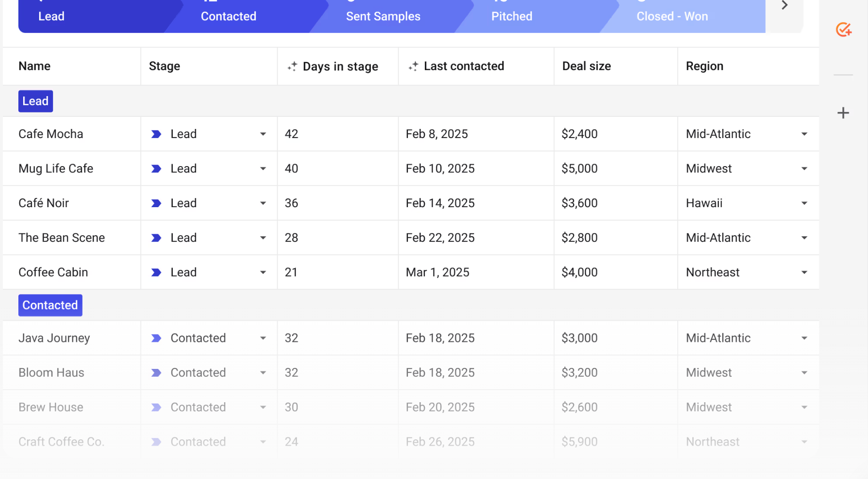Open Stage dropdown for Mug Life Cafe
868x479 pixels.
[263, 169]
